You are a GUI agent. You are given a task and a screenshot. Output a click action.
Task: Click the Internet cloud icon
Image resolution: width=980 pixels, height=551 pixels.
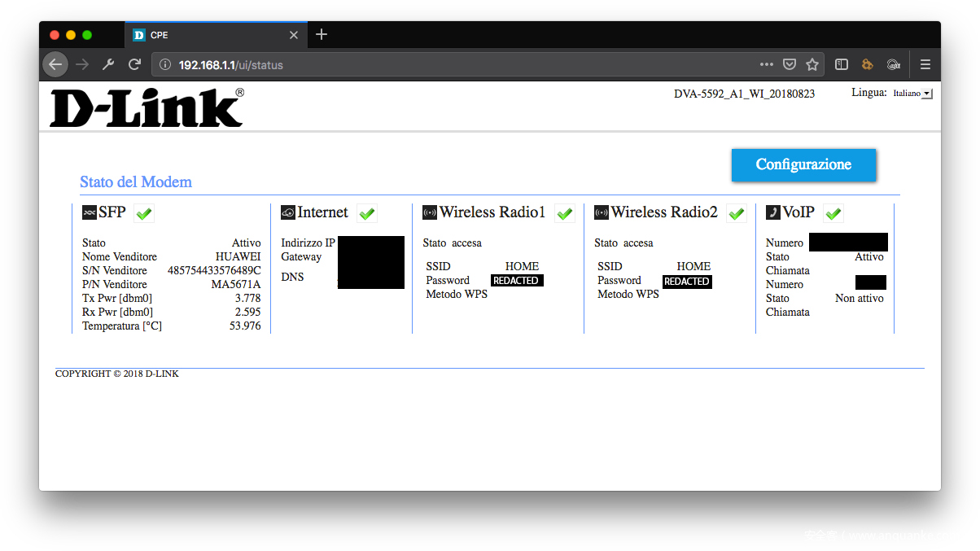click(288, 212)
